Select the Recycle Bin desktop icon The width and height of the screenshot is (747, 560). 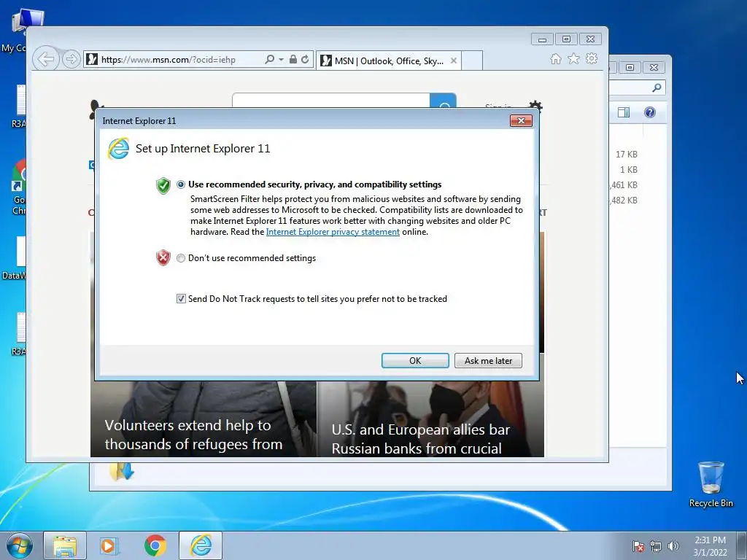(x=711, y=485)
